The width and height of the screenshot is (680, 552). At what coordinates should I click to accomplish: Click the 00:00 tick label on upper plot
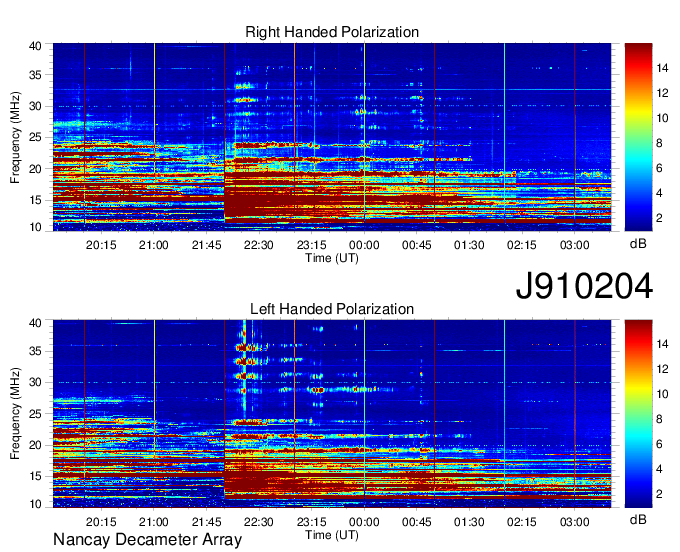364,245
